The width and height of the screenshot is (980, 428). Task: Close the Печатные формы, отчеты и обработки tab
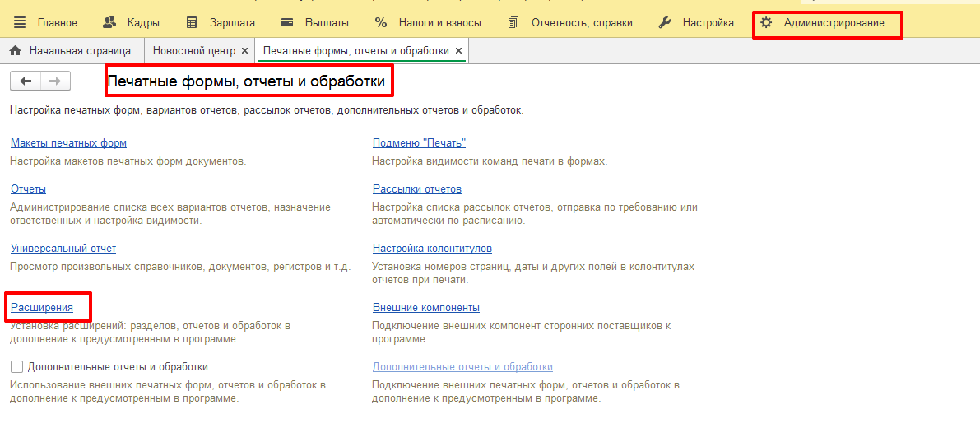pos(459,51)
